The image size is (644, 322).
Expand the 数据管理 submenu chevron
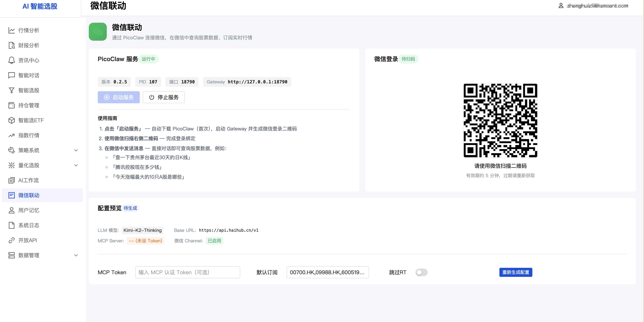click(x=76, y=255)
